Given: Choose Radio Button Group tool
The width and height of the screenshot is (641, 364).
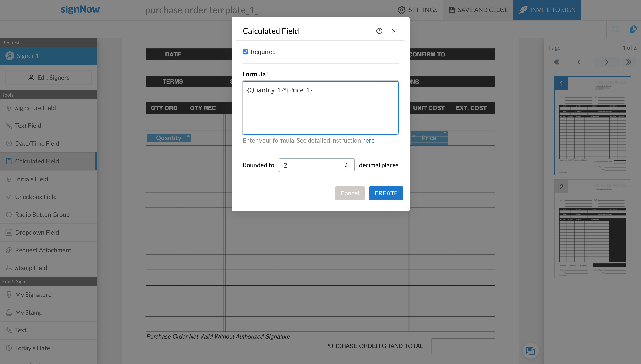Looking at the screenshot, I should (x=42, y=215).
